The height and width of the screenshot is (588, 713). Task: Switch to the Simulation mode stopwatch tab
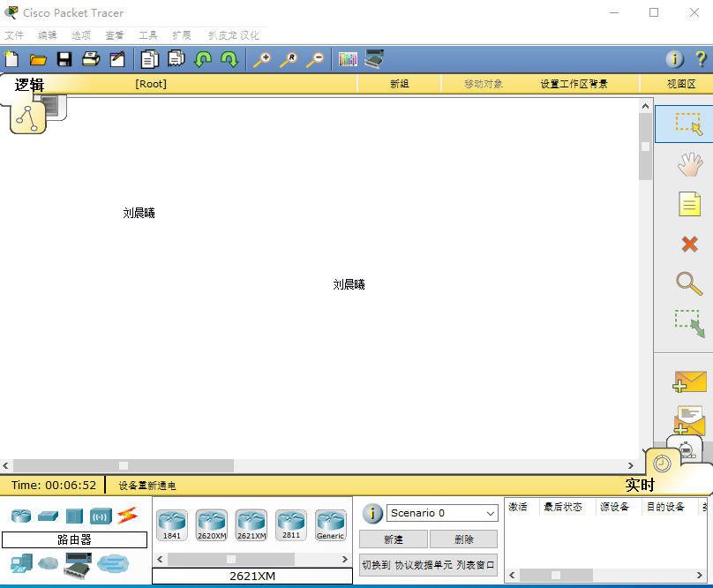(x=686, y=449)
